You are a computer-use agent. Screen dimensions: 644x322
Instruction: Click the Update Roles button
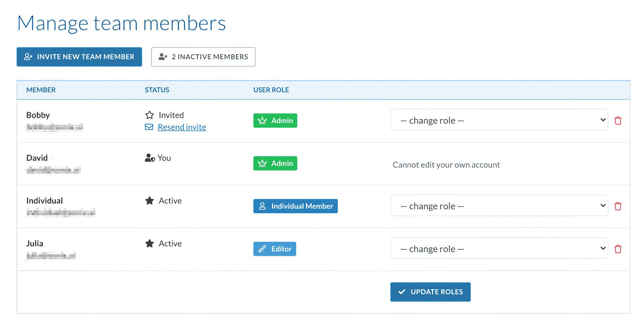point(430,292)
